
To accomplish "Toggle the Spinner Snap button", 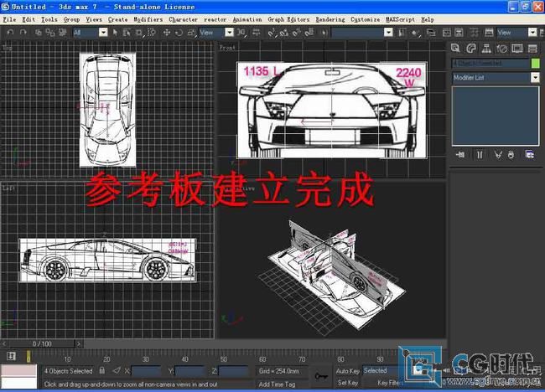I will [x=309, y=33].
